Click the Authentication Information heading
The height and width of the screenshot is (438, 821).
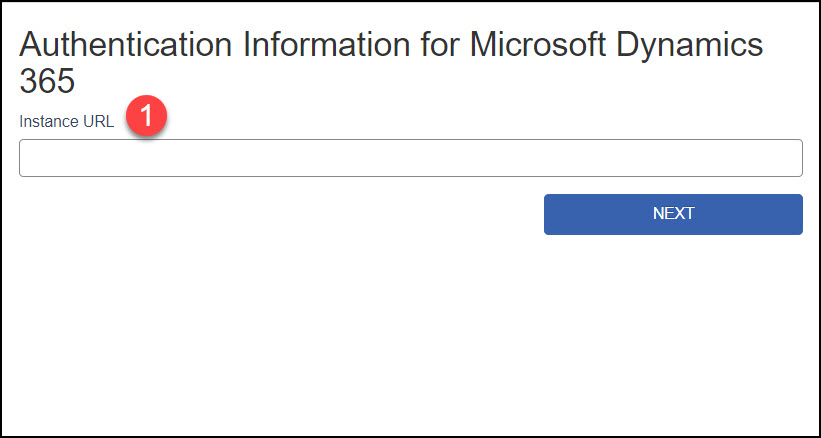(391, 63)
